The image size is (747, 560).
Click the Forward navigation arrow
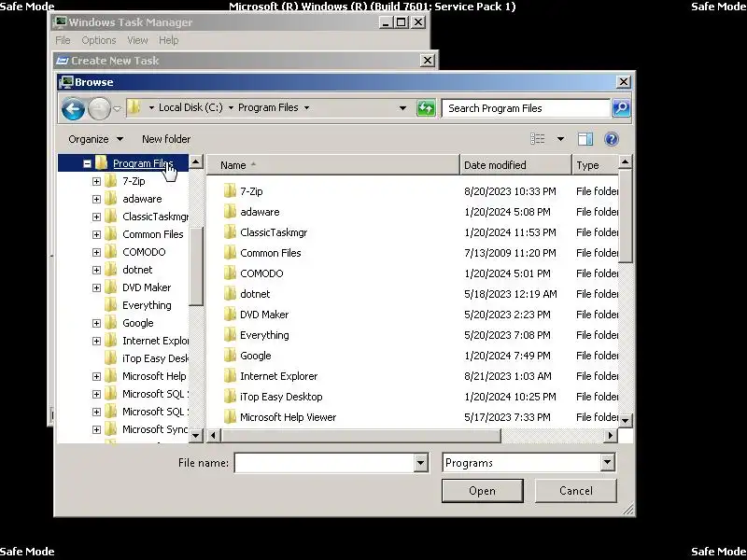point(100,108)
